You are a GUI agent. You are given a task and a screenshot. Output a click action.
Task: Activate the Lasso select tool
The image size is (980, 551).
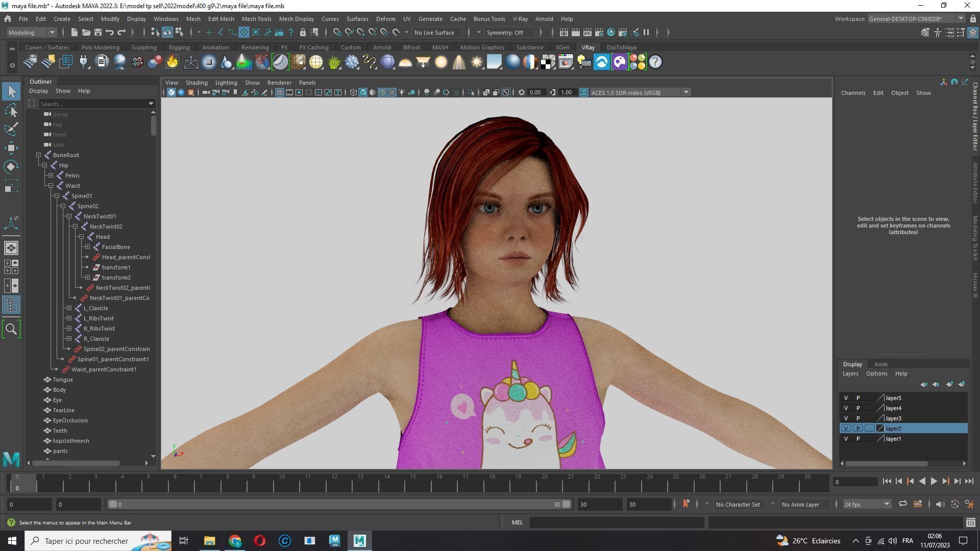point(11,110)
